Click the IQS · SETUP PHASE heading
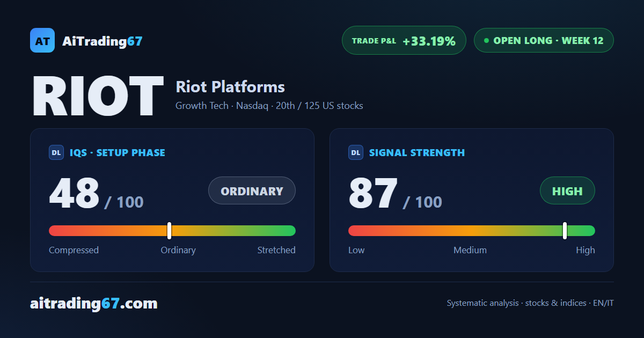644x338 pixels. click(x=118, y=152)
